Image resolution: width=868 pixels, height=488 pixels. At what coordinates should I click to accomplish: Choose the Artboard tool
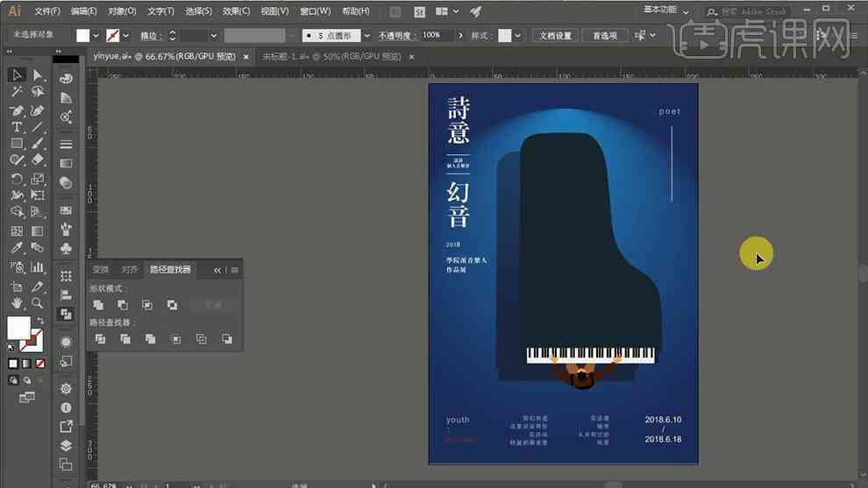[x=17, y=286]
